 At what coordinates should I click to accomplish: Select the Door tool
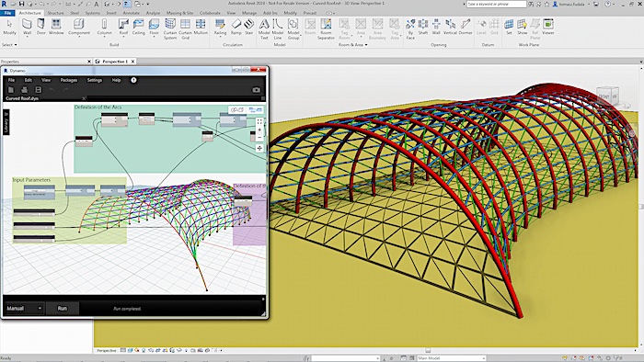[x=41, y=27]
